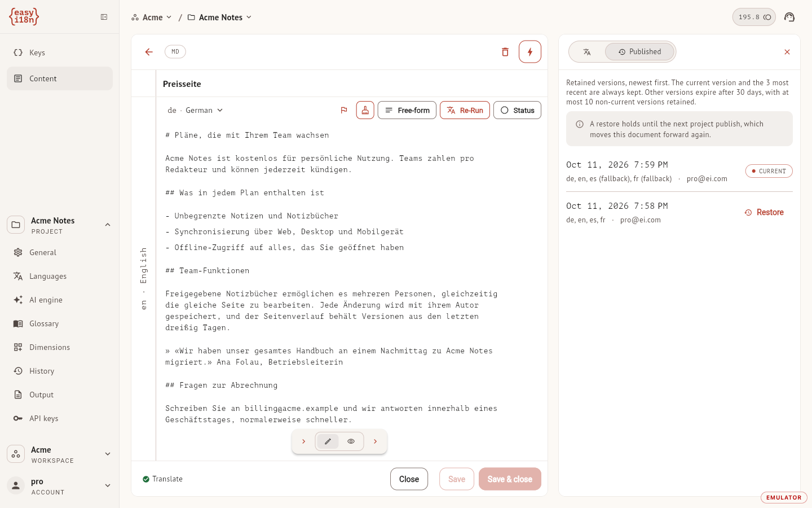Screen dimensions: 812x508
Task: Click the Save & close button
Action: (510, 479)
